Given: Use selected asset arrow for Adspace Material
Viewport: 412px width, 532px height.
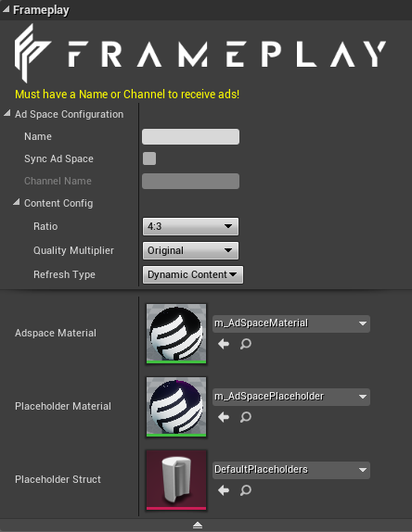Looking at the screenshot, I should pos(224,344).
